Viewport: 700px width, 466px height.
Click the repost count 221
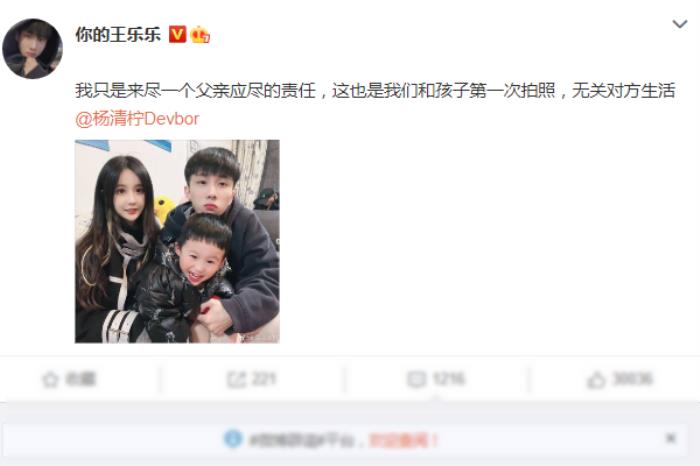coord(264,379)
